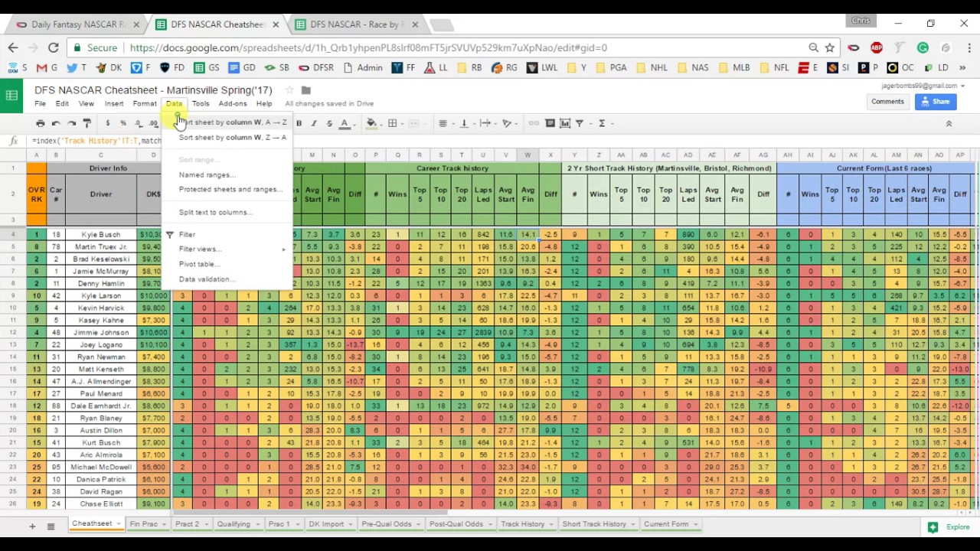Viewport: 980px width, 551px height.
Task: Choose Sort sheet by column W, Z to A
Action: 233,138
